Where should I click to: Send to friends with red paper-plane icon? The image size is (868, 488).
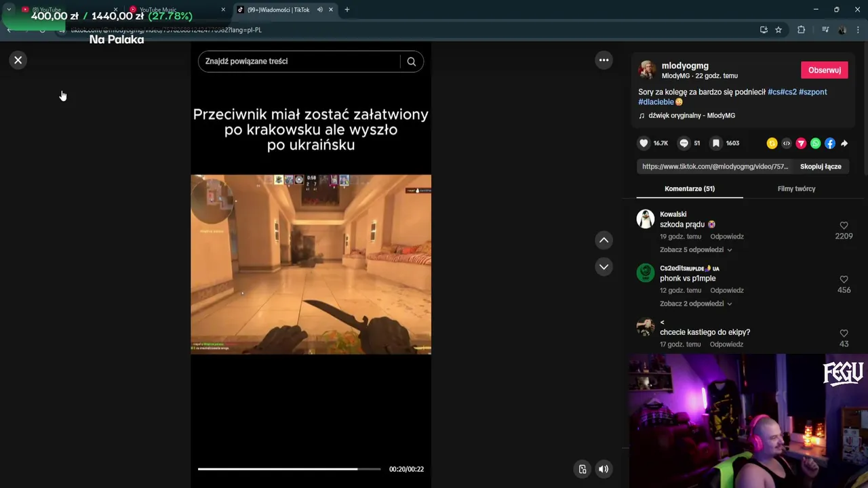click(x=801, y=143)
